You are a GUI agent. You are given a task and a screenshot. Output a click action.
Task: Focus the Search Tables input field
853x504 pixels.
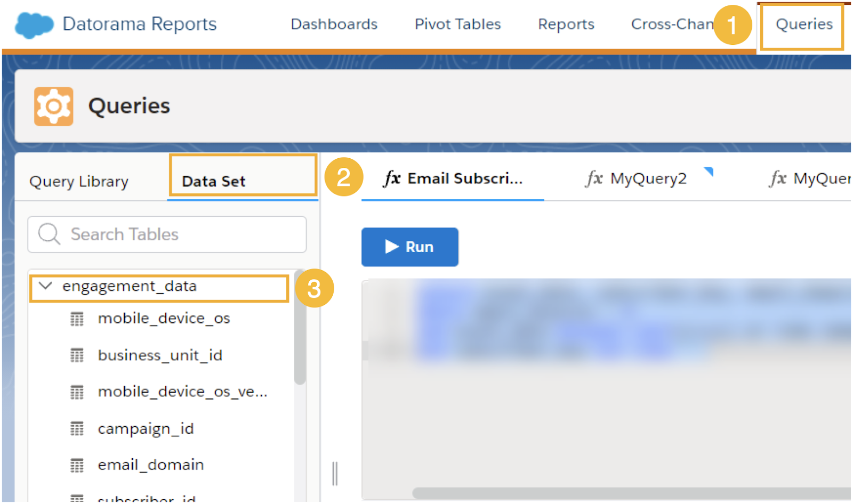pyautogui.click(x=167, y=234)
